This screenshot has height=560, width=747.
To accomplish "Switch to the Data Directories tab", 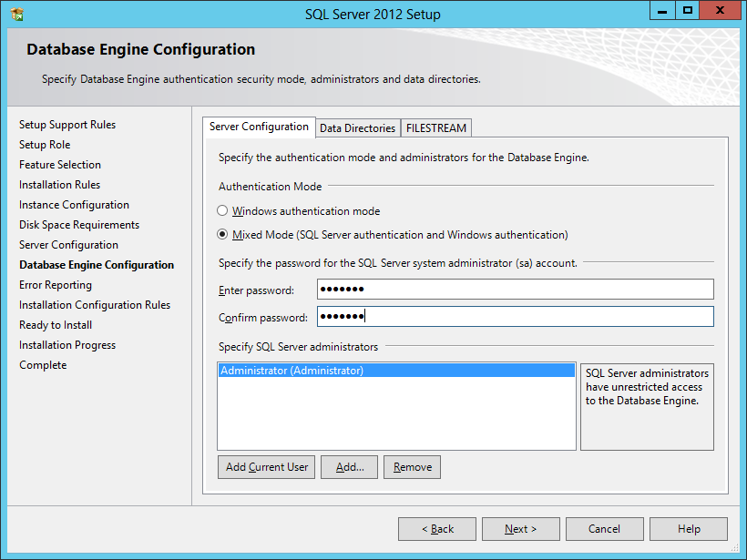I will (x=357, y=128).
